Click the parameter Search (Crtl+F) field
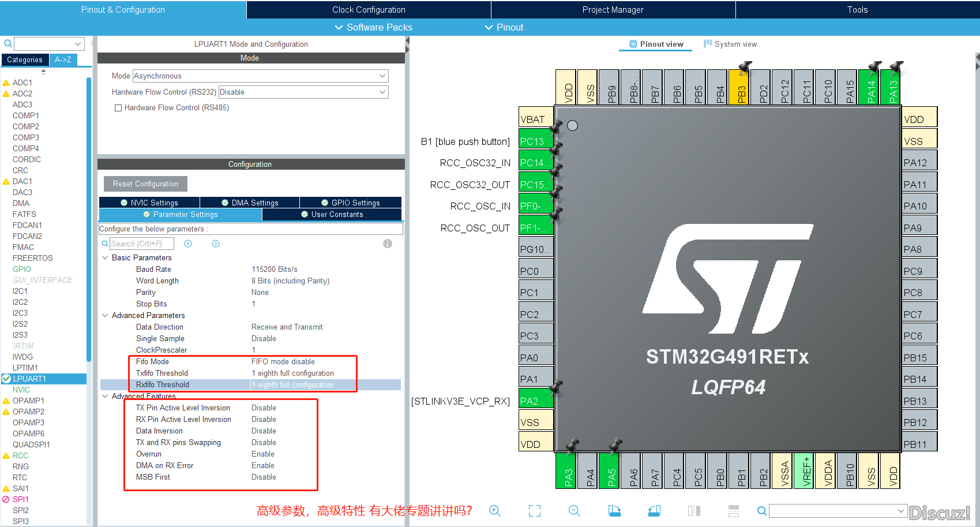Screen dimensions: 980x527 (142, 244)
